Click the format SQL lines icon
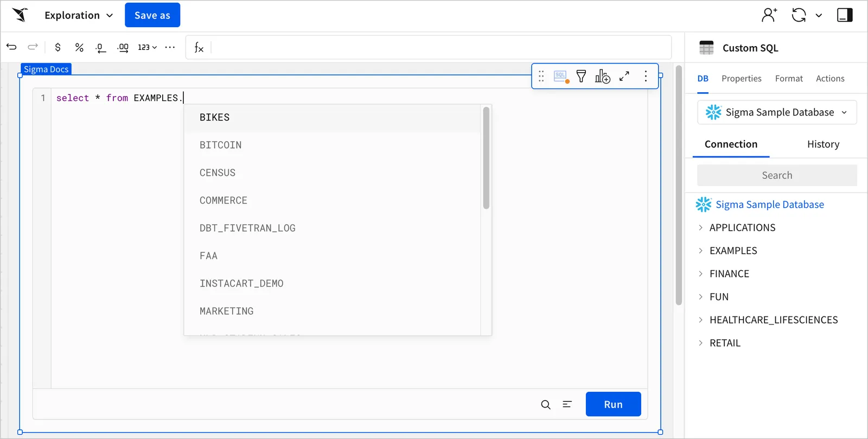Viewport: 868px width, 439px height. pyautogui.click(x=567, y=404)
